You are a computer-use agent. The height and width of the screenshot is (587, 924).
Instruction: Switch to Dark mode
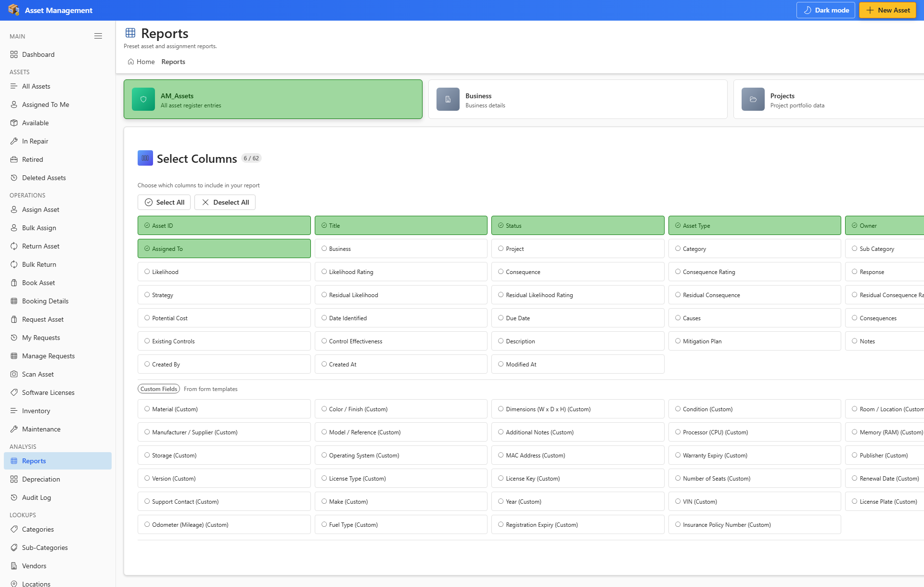coord(825,10)
